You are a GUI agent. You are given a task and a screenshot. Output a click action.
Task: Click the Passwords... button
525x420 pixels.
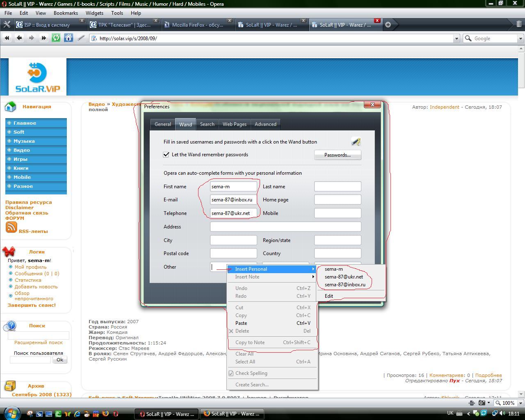[x=338, y=155]
